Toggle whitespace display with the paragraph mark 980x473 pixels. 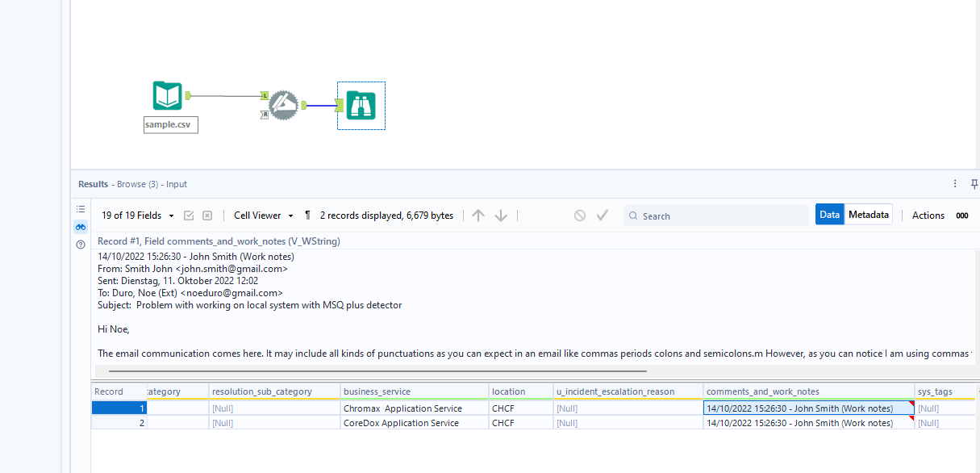307,215
